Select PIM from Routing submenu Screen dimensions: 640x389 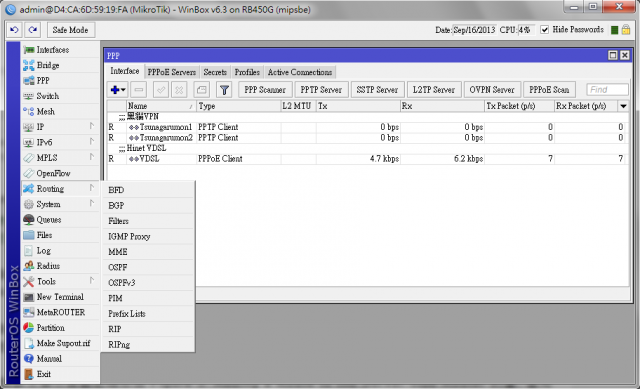(148, 298)
